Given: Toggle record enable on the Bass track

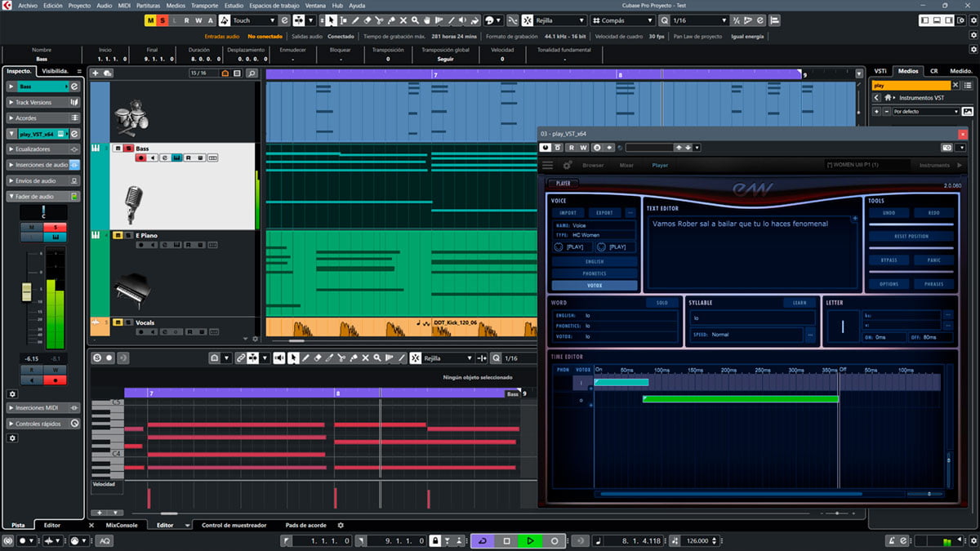Looking at the screenshot, I should [x=141, y=158].
